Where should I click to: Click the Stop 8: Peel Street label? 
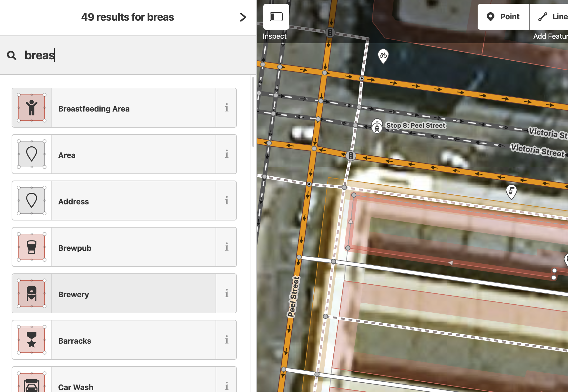[416, 125]
